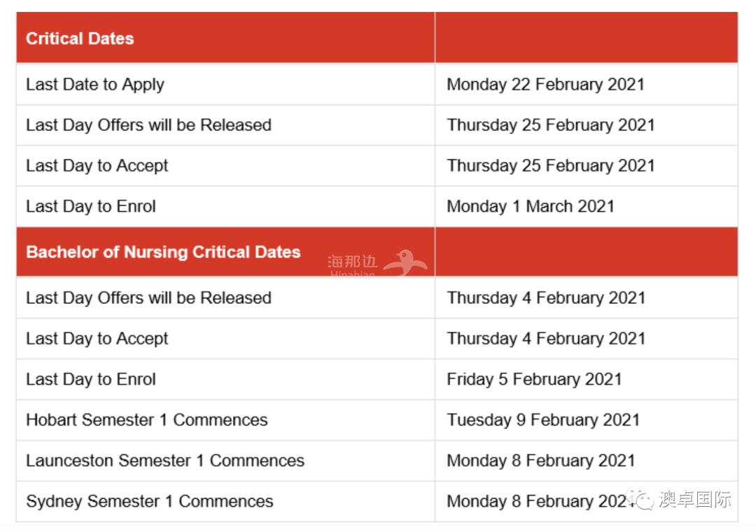756x532 pixels.
Task: Click Monday 1 March 2021 date cell
Action: [587, 206]
